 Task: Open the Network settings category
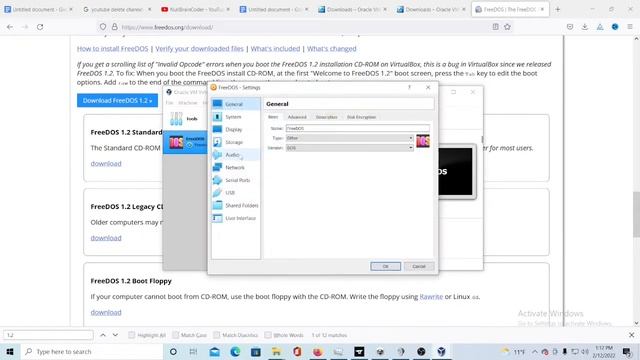tap(235, 167)
